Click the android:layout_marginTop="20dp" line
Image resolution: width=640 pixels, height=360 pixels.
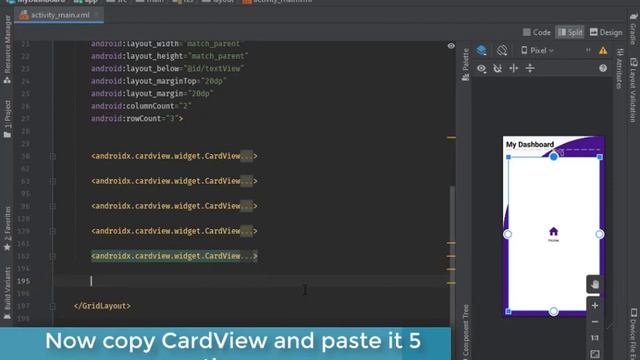click(x=158, y=81)
